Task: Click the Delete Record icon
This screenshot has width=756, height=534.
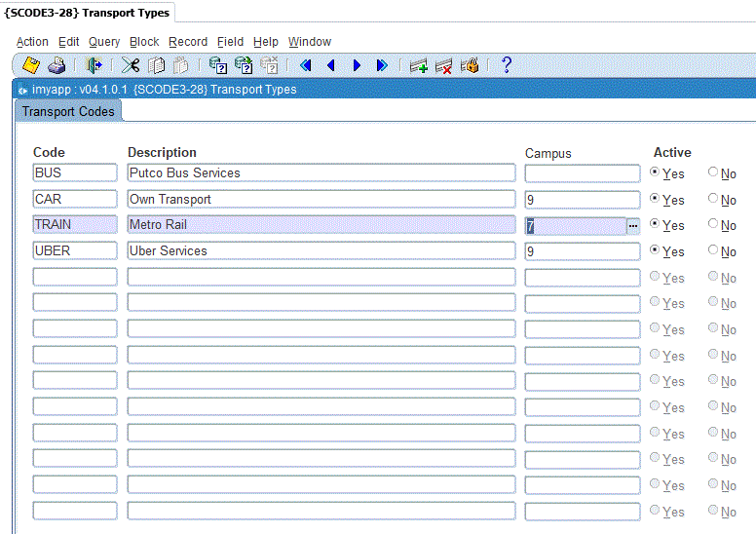Action: 444,66
